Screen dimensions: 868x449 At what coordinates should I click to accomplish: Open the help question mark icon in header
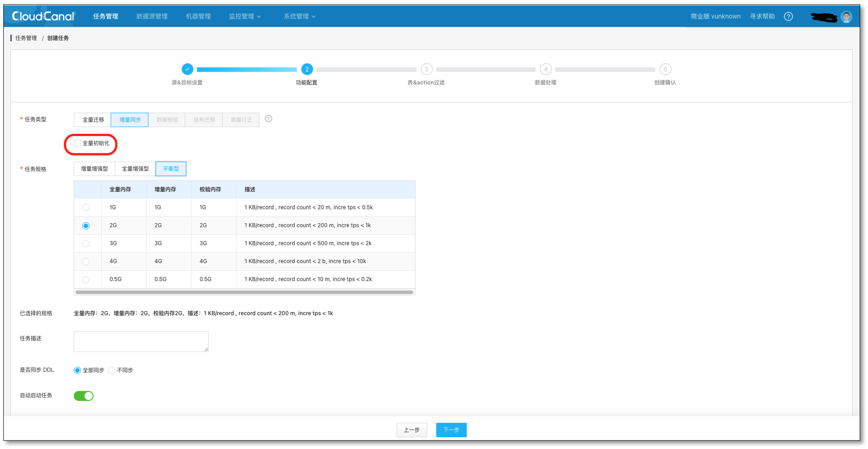click(789, 16)
